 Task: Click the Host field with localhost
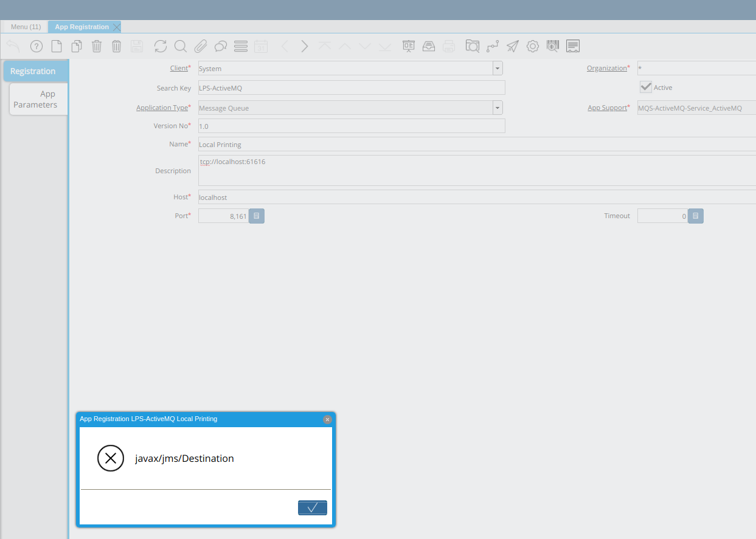coord(477,197)
